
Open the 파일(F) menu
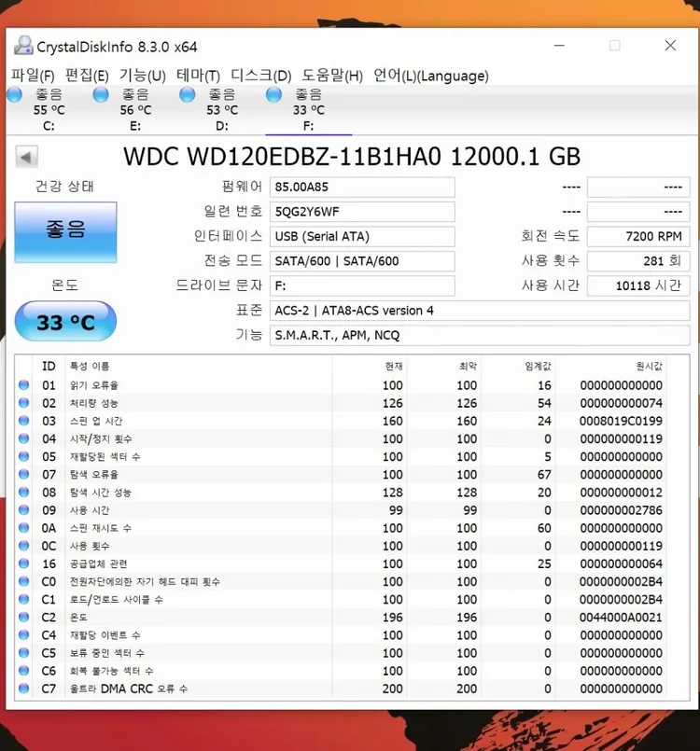point(33,76)
